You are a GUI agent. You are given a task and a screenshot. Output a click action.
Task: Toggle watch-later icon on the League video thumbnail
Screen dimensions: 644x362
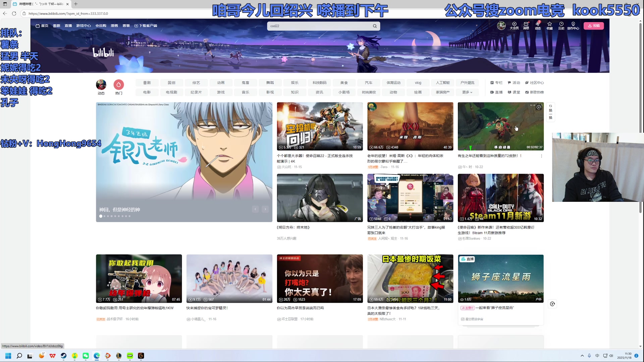point(539,107)
